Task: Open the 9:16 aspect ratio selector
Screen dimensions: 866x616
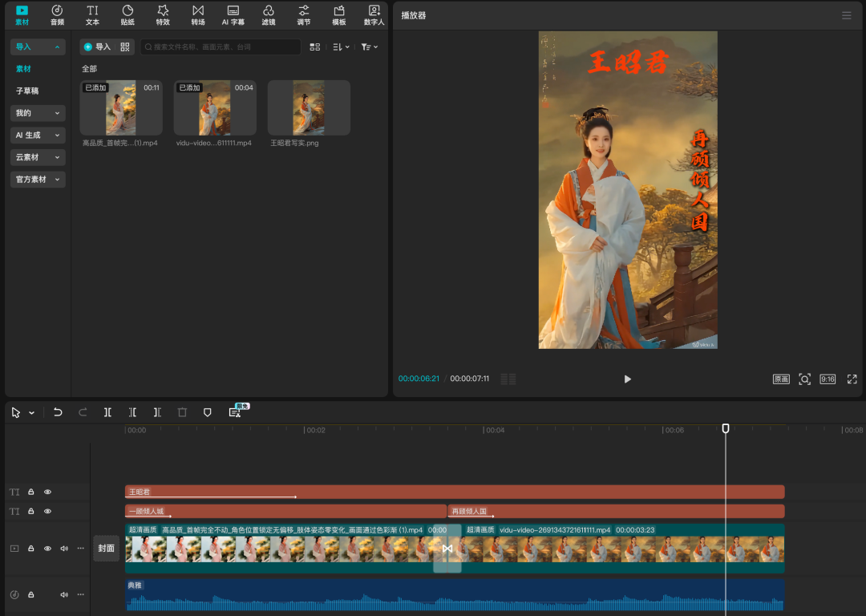Action: click(828, 379)
